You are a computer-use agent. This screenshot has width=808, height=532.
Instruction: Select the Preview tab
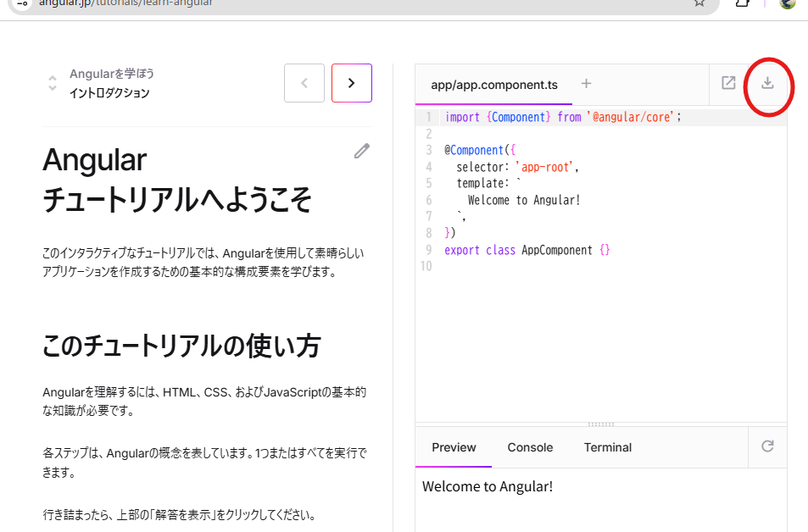[453, 446]
